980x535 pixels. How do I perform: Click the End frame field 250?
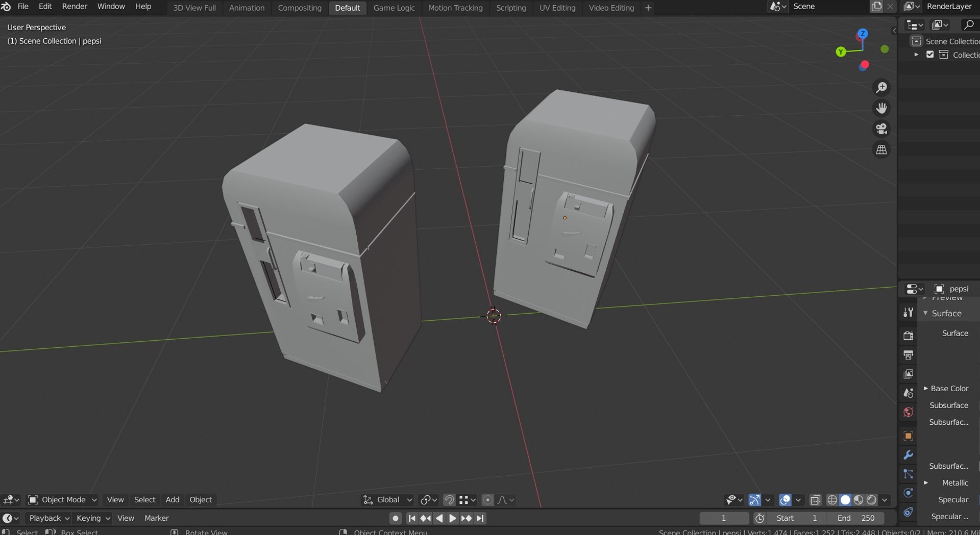point(856,518)
